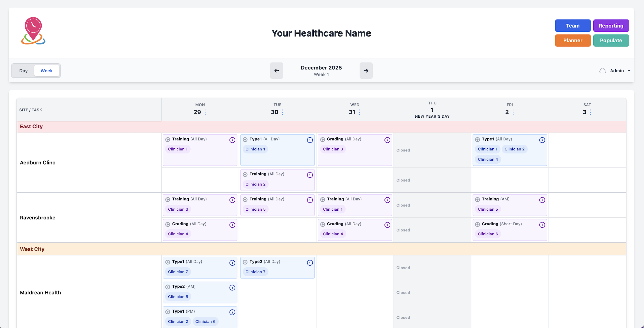Click the plus icon on Monday's Training card at Aedburn
The width and height of the screenshot is (644, 328).
tap(167, 140)
